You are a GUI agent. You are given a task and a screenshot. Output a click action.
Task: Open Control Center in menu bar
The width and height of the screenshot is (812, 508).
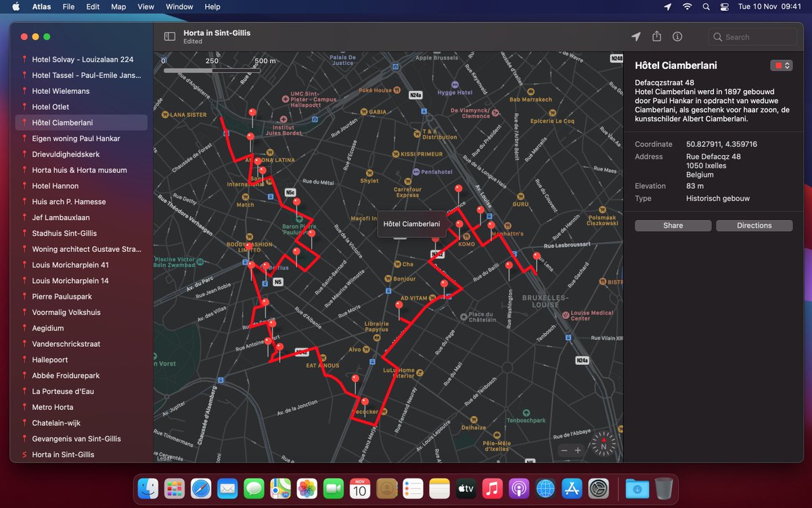tap(725, 7)
